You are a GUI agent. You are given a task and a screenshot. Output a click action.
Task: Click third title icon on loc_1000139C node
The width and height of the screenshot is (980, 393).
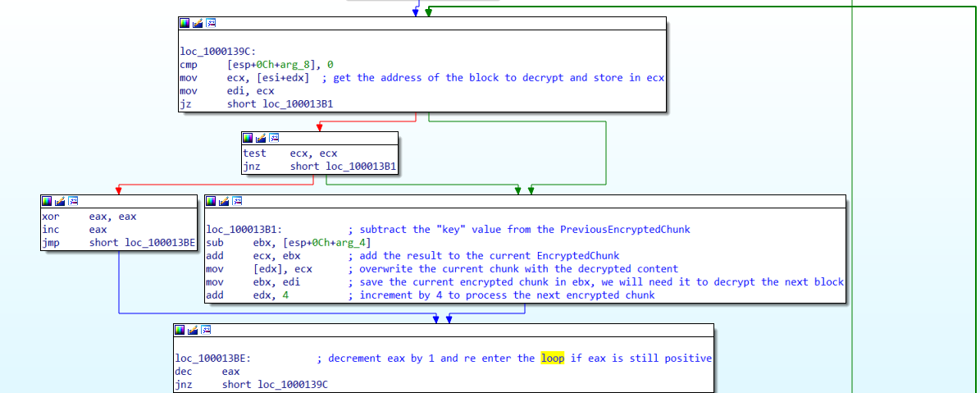point(212,23)
